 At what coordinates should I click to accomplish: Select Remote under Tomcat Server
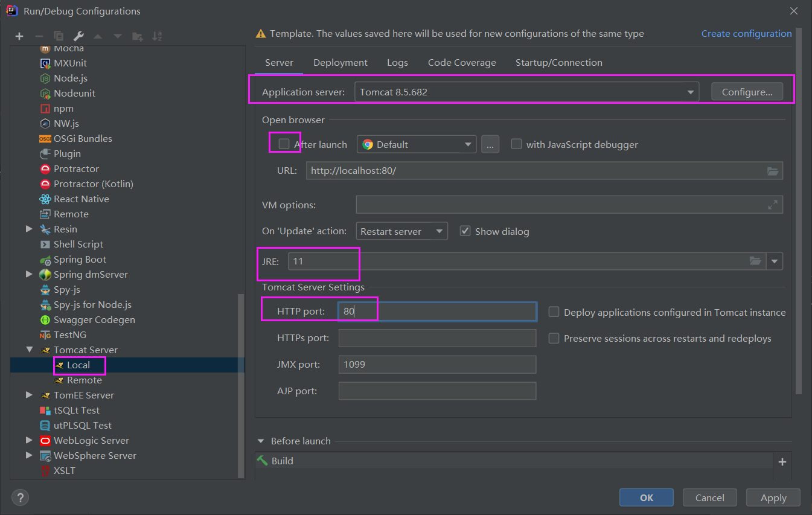(85, 380)
